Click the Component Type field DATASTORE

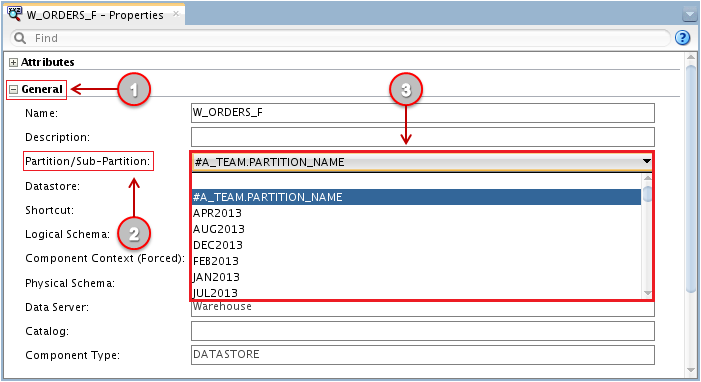tap(422, 355)
